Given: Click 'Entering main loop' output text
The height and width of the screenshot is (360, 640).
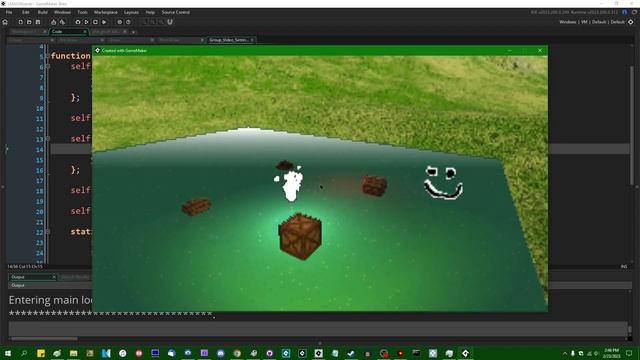Looking at the screenshot, I should [51, 300].
